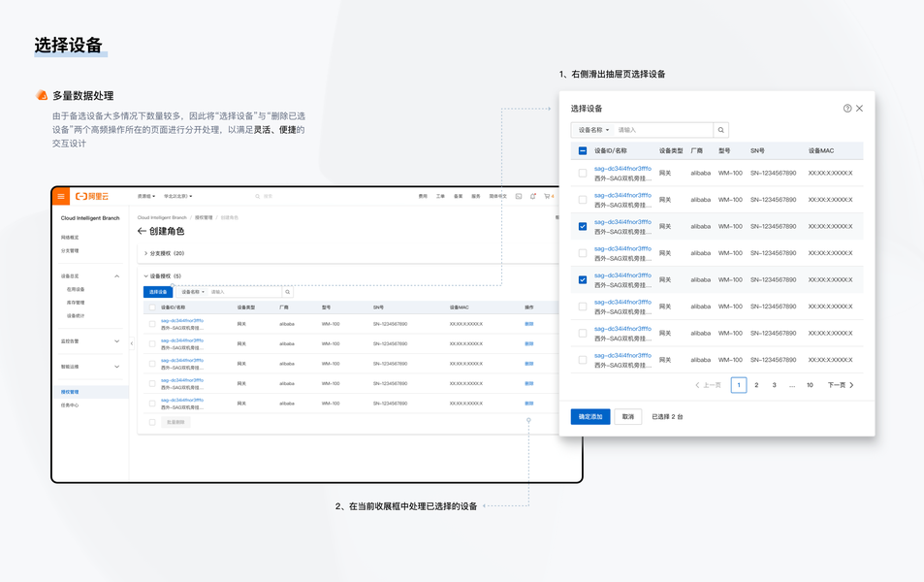Click 确定添加 button in drawer
This screenshot has width=924, height=582.
pyautogui.click(x=590, y=417)
